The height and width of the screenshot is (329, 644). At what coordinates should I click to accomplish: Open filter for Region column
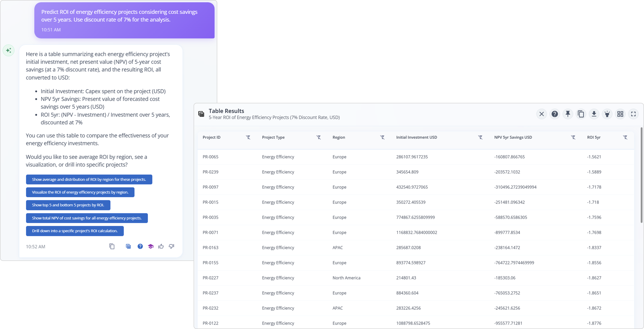coord(382,137)
